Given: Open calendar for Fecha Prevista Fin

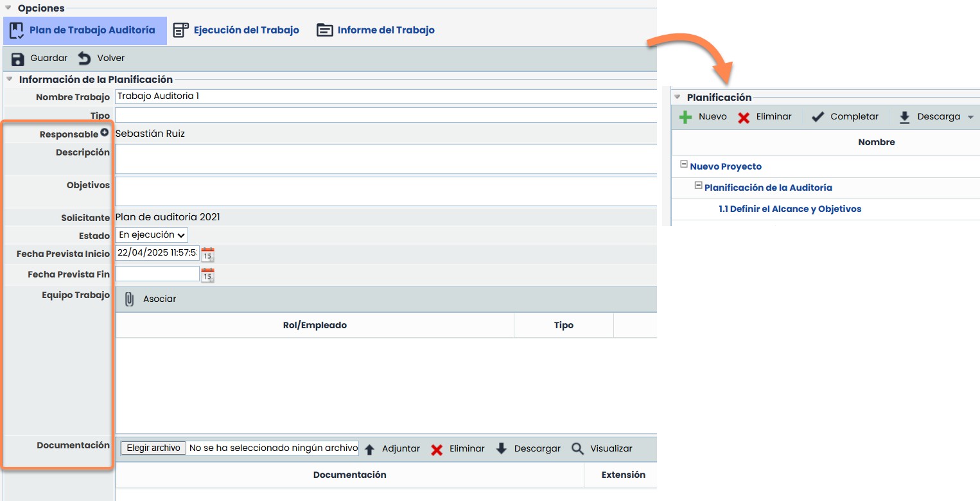Looking at the screenshot, I should point(207,276).
